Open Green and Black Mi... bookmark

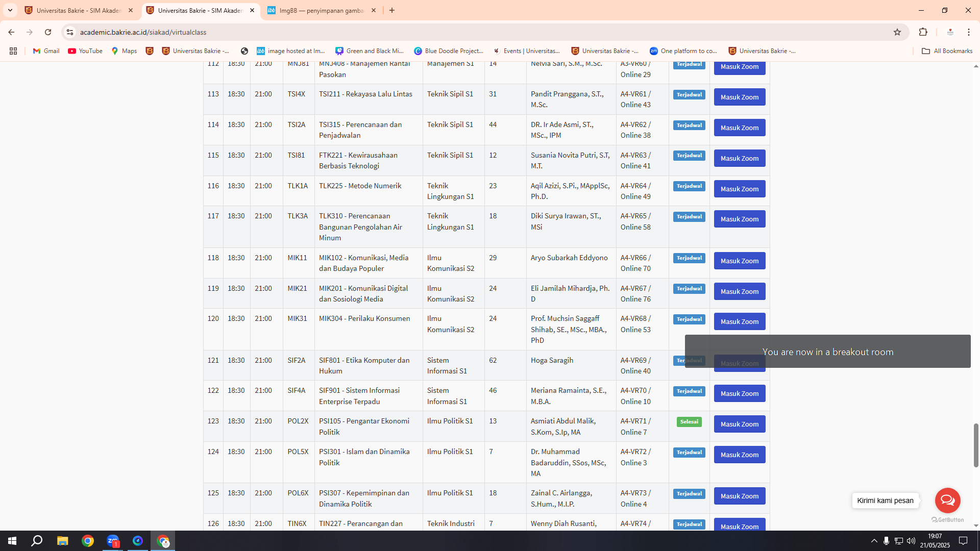[370, 51]
